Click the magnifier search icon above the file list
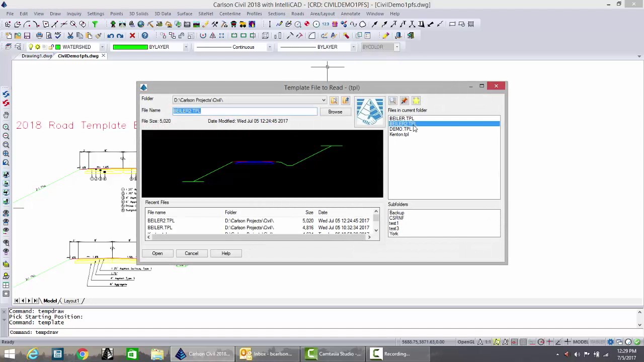The width and height of the screenshot is (644, 362). click(x=392, y=101)
